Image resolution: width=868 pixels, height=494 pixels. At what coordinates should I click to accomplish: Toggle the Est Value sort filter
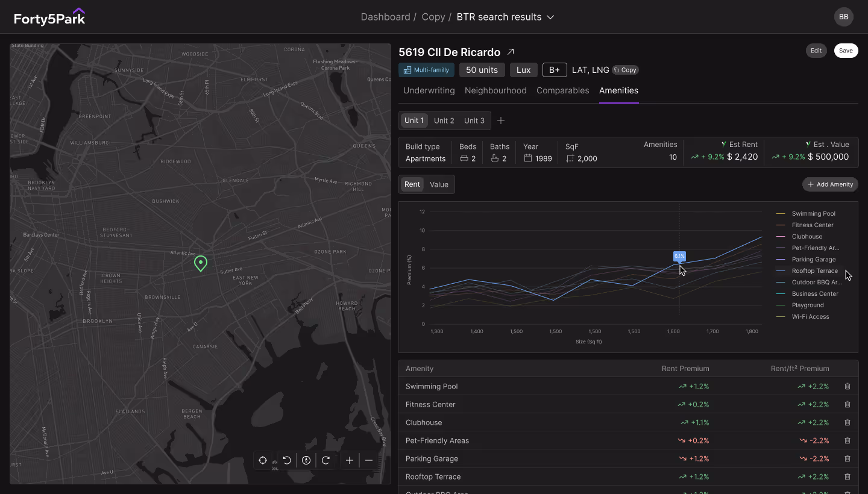point(808,144)
